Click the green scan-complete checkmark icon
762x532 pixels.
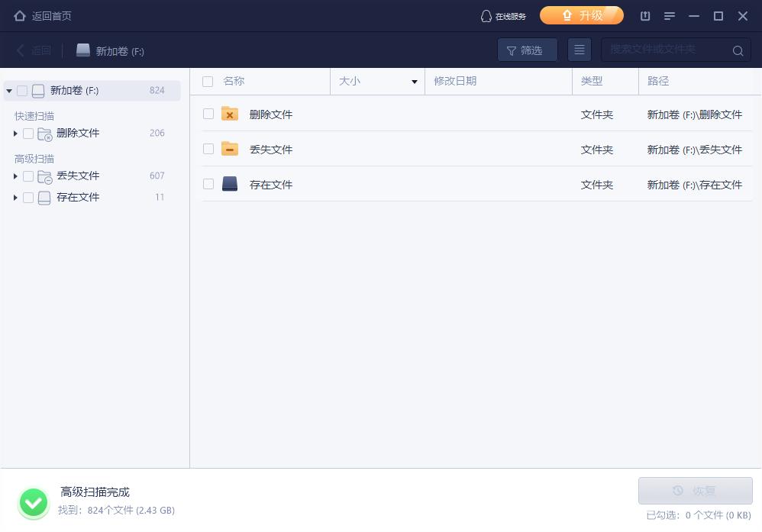33,502
